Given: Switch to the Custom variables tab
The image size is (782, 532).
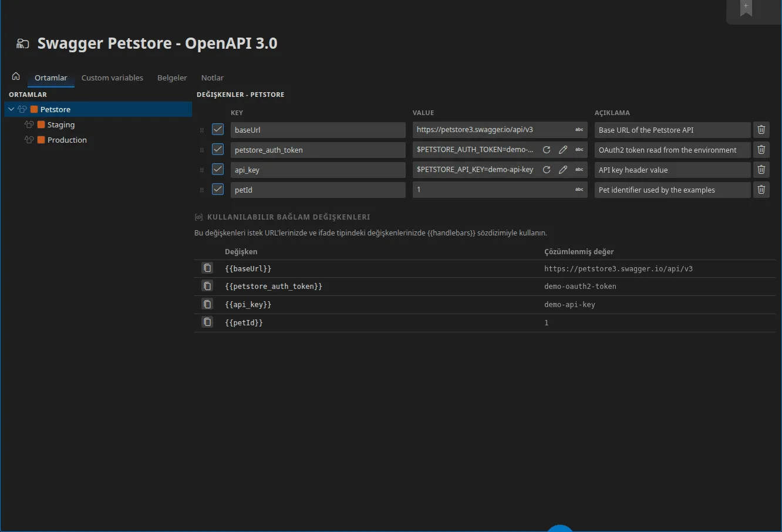Looking at the screenshot, I should [112, 78].
